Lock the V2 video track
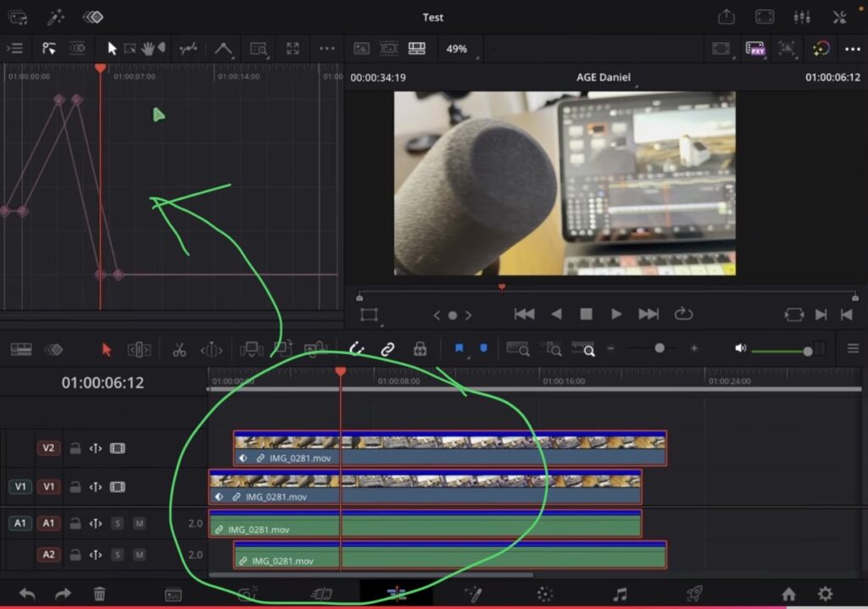The image size is (868, 609). point(75,448)
